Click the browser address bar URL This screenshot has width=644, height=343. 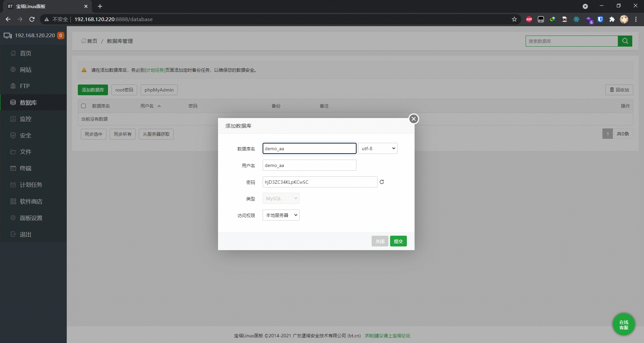click(x=113, y=19)
